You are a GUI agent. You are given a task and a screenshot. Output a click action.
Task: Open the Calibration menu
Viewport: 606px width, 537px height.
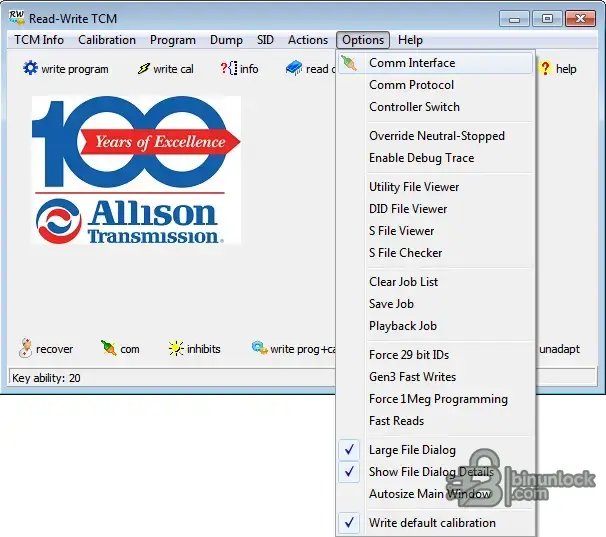107,40
